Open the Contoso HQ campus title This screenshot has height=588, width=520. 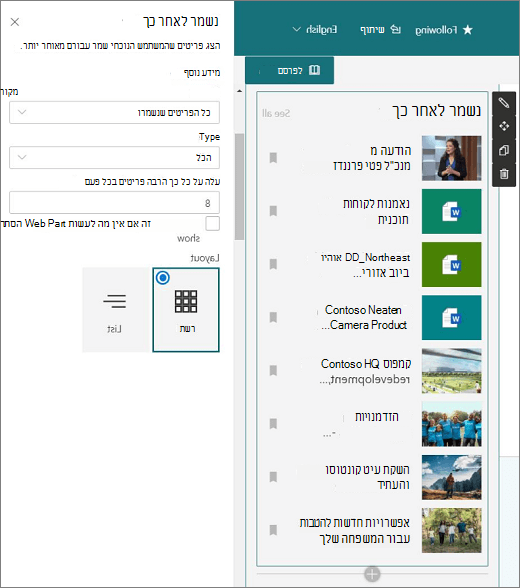tap(366, 371)
